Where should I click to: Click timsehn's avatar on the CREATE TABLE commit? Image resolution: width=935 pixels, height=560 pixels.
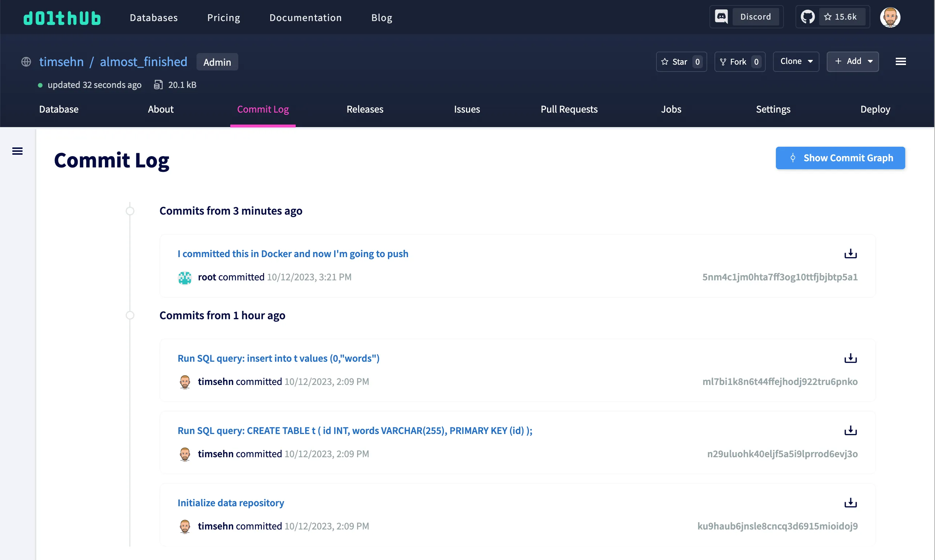tap(185, 454)
